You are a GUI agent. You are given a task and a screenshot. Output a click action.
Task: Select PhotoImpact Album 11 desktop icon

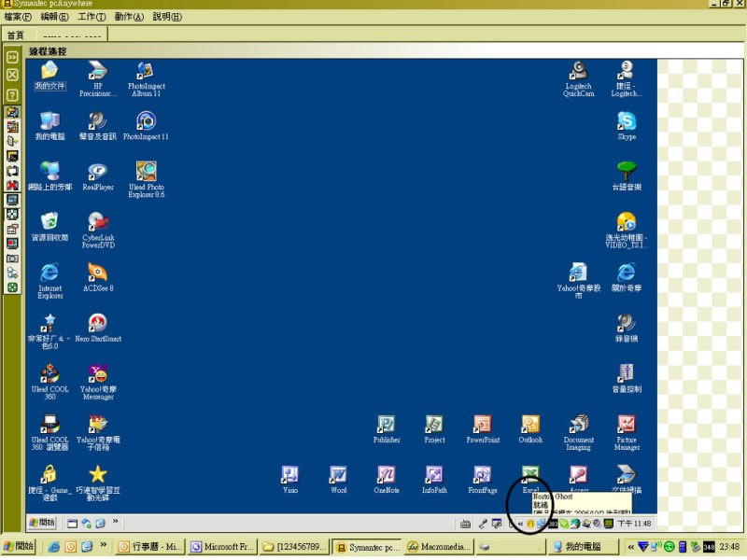147,79
